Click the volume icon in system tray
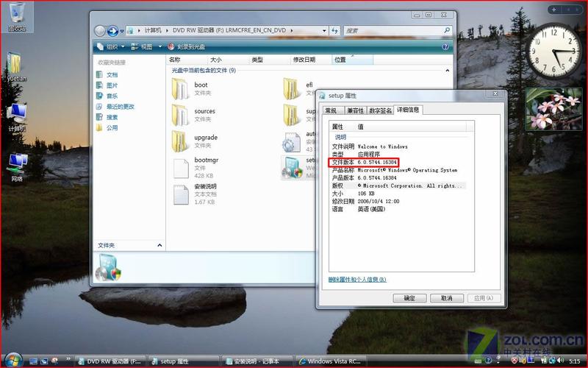This screenshot has width=588, height=368. tap(560, 361)
